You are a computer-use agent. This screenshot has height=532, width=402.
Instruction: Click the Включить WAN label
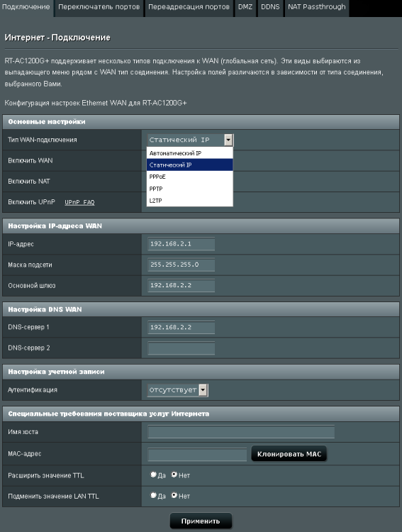coord(30,160)
